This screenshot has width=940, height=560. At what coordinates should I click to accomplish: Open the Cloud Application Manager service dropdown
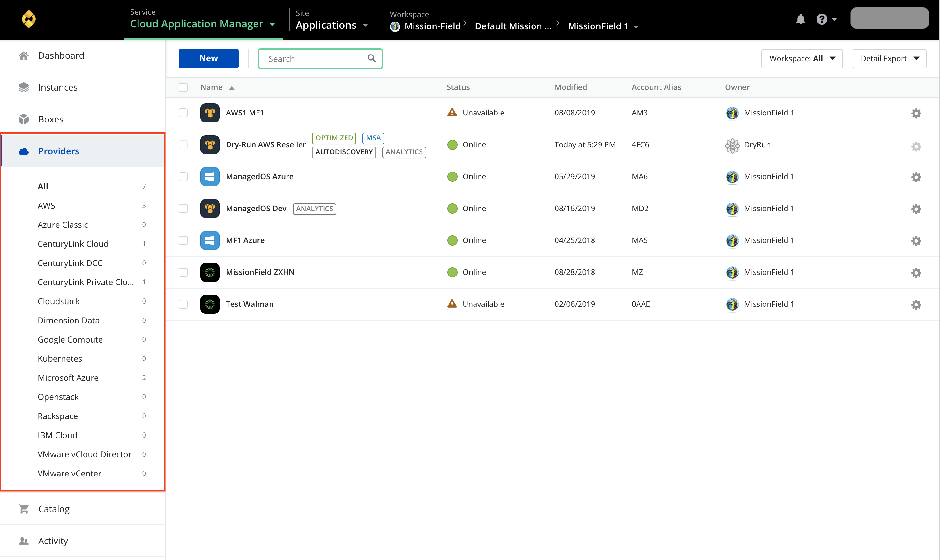203,24
